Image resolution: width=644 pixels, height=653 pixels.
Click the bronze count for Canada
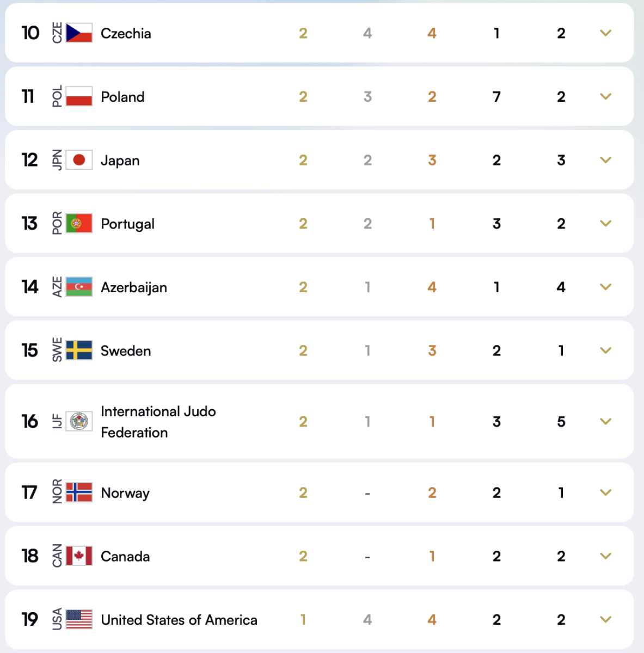tap(432, 556)
